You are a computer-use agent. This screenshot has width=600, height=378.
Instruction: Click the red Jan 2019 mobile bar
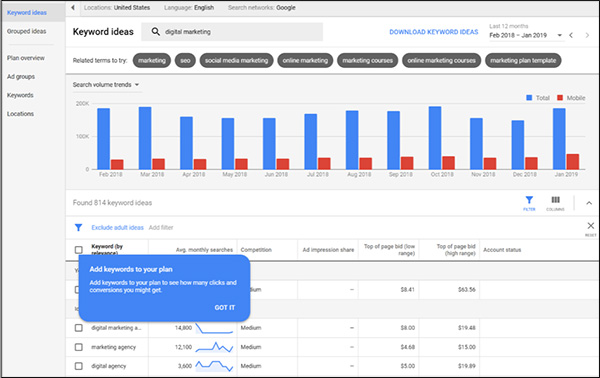(x=573, y=162)
